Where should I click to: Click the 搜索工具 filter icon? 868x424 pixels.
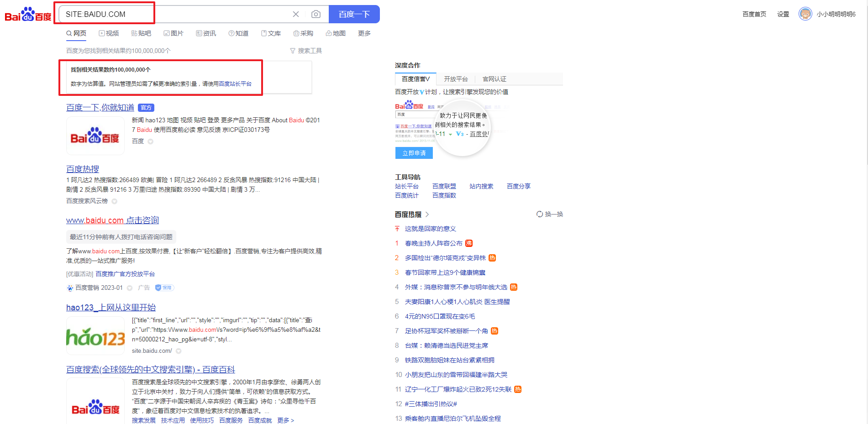(293, 51)
